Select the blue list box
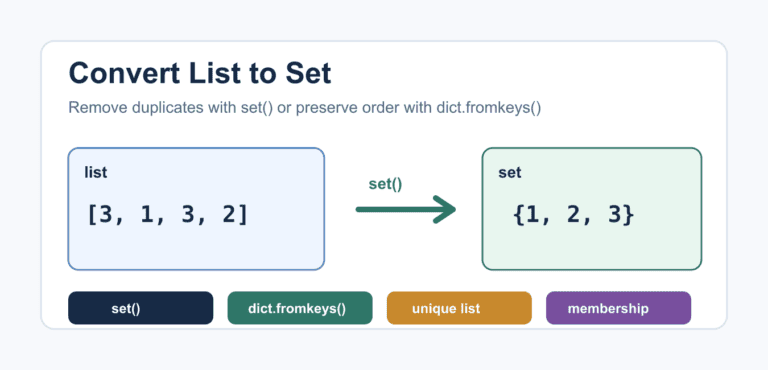768x370 pixels. click(196, 209)
